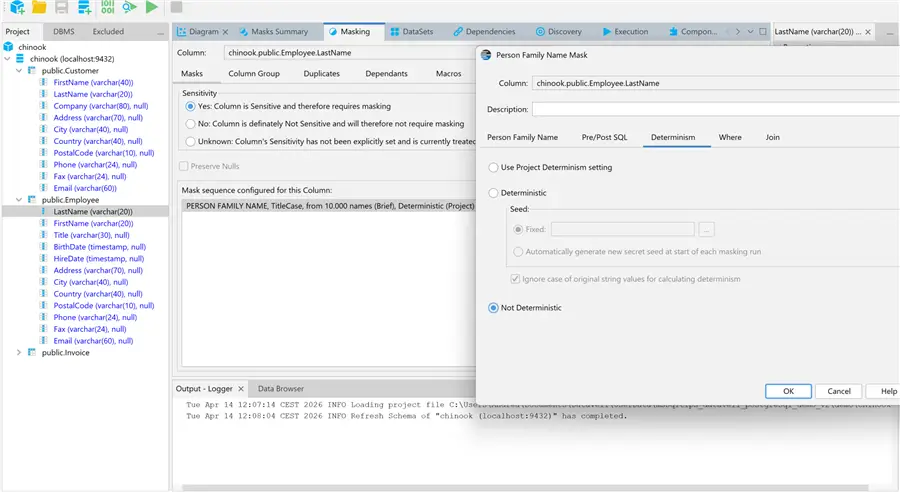The width and height of the screenshot is (900, 492).
Task: Open the Pre/Post SQL tab in dialog
Action: point(604,137)
